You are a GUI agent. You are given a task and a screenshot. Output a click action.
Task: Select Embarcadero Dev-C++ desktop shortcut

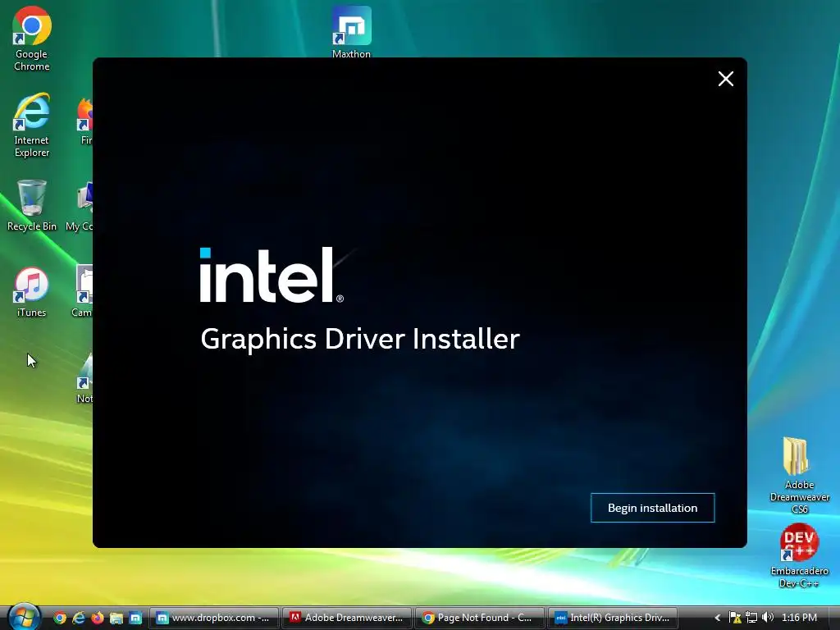[x=799, y=556]
